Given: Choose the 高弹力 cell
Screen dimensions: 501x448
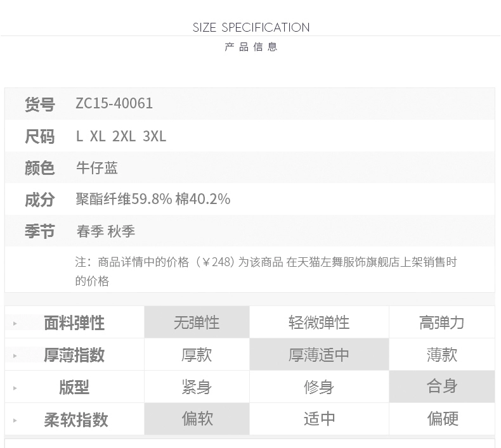Looking at the screenshot, I should click(x=442, y=322).
